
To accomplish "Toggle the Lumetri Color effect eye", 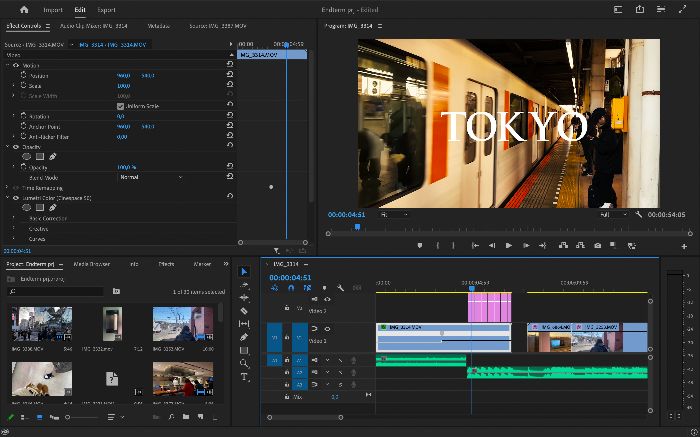I will (16, 198).
